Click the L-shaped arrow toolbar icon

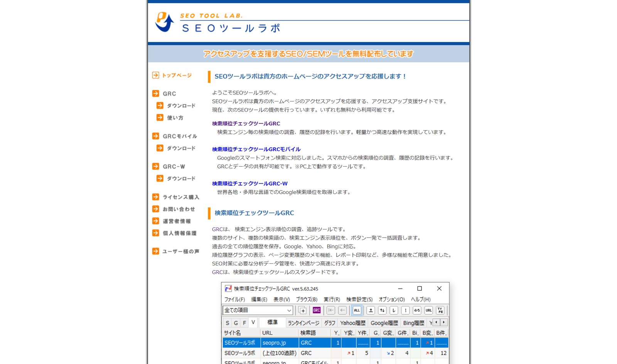394,310
